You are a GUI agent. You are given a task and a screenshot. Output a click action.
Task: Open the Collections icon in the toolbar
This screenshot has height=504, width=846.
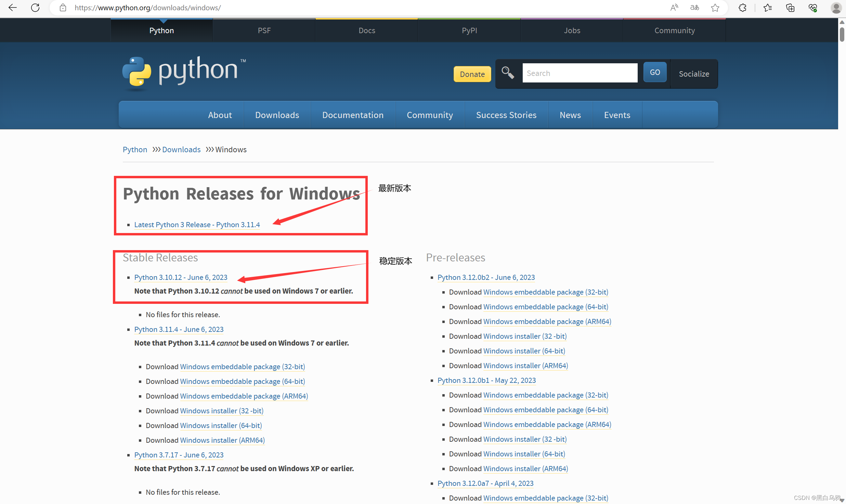(x=790, y=8)
